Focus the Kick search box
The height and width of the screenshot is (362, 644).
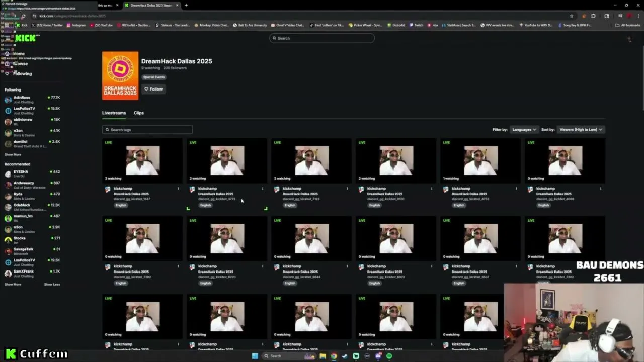[322, 38]
